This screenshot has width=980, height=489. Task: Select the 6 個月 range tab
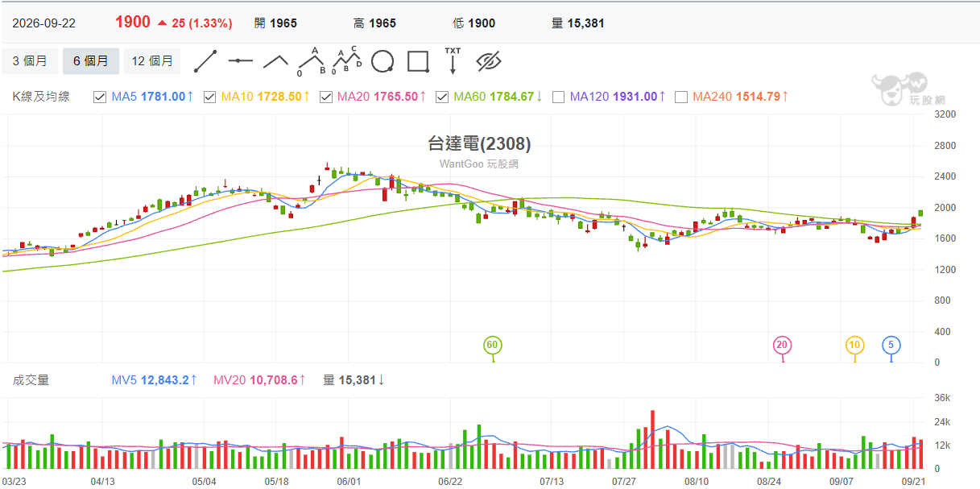(91, 61)
